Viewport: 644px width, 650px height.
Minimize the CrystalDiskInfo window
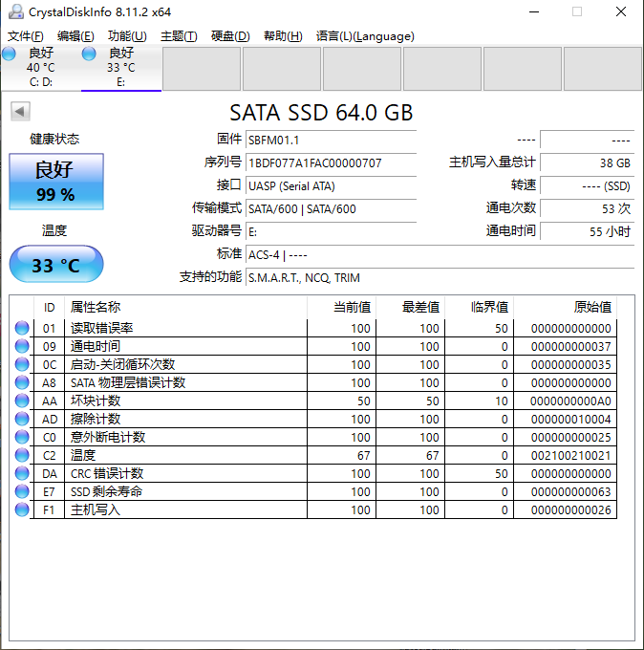(534, 11)
